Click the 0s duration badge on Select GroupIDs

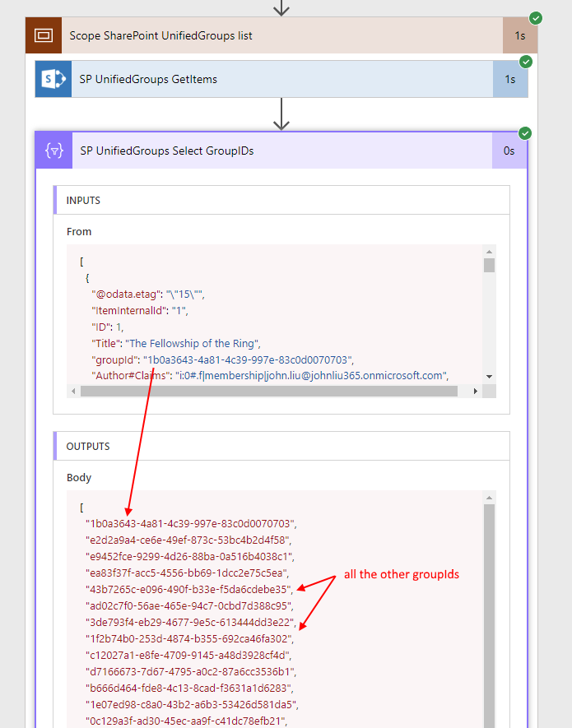509,151
